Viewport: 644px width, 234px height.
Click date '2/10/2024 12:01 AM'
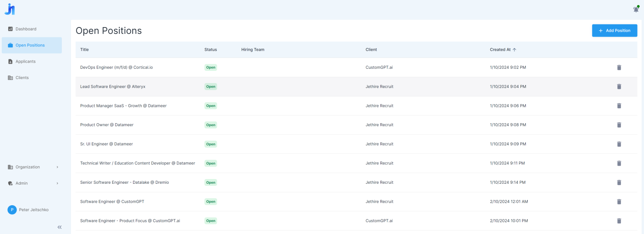(509, 202)
